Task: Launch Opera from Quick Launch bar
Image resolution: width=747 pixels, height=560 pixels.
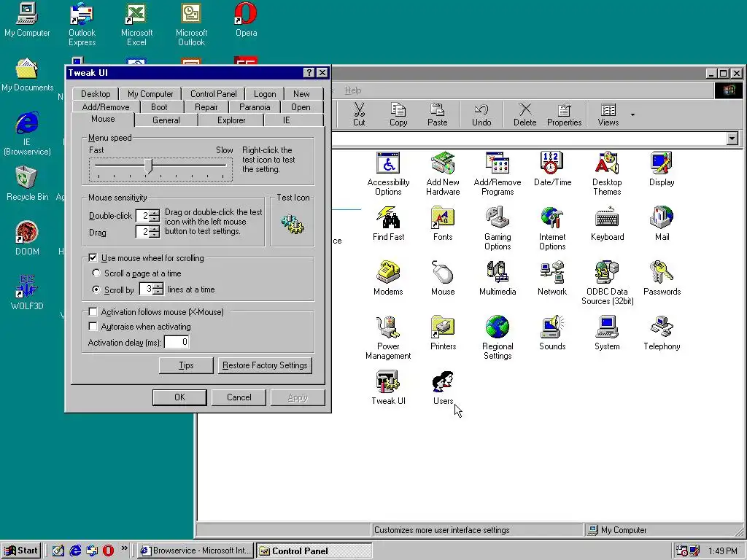Action: [x=109, y=551]
